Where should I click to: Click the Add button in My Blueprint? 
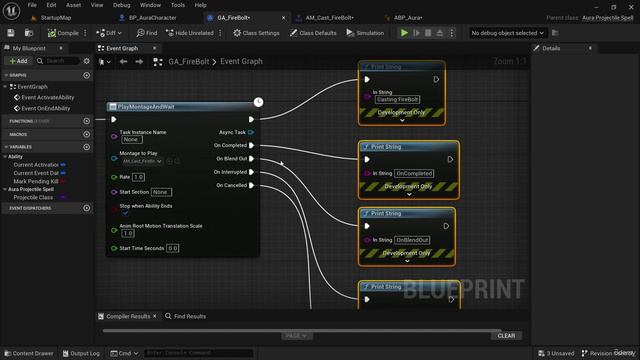(18, 61)
